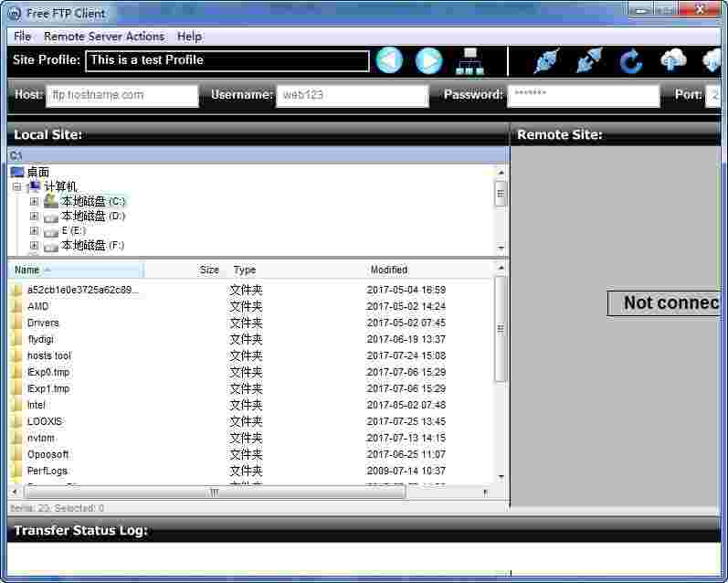
Task: Open the site manager network icon
Action: tap(470, 61)
